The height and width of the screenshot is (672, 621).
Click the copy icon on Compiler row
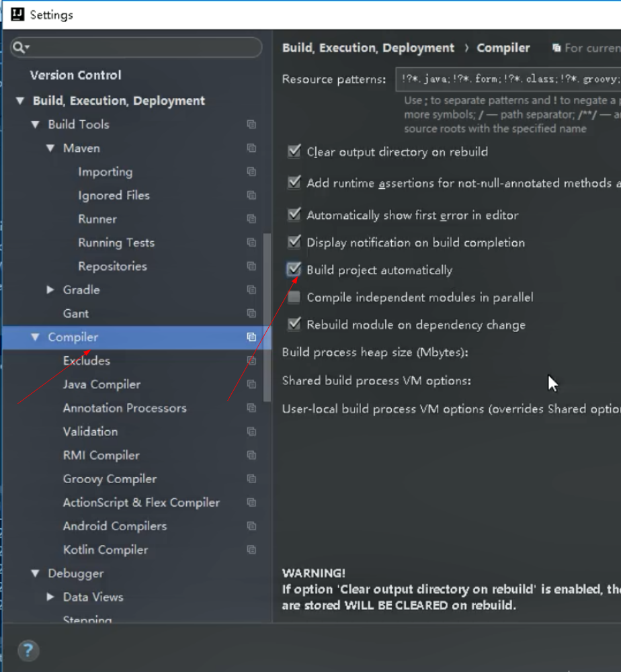point(251,337)
